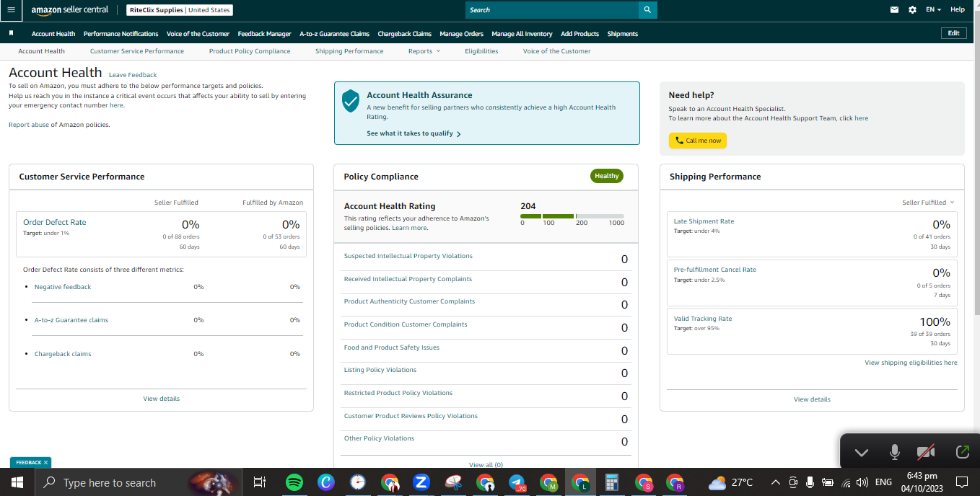Viewport: 980px width, 496px height.
Task: Open Chrome profile S in taskbar
Action: 644,482
